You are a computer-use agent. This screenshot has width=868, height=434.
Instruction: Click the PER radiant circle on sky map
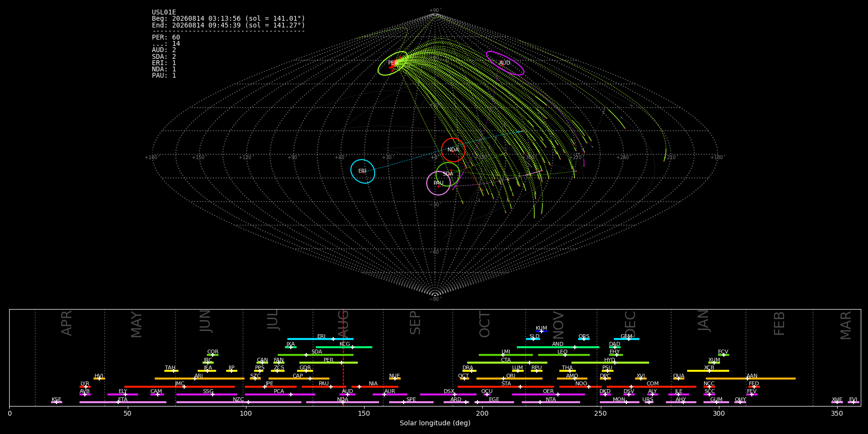(x=393, y=63)
